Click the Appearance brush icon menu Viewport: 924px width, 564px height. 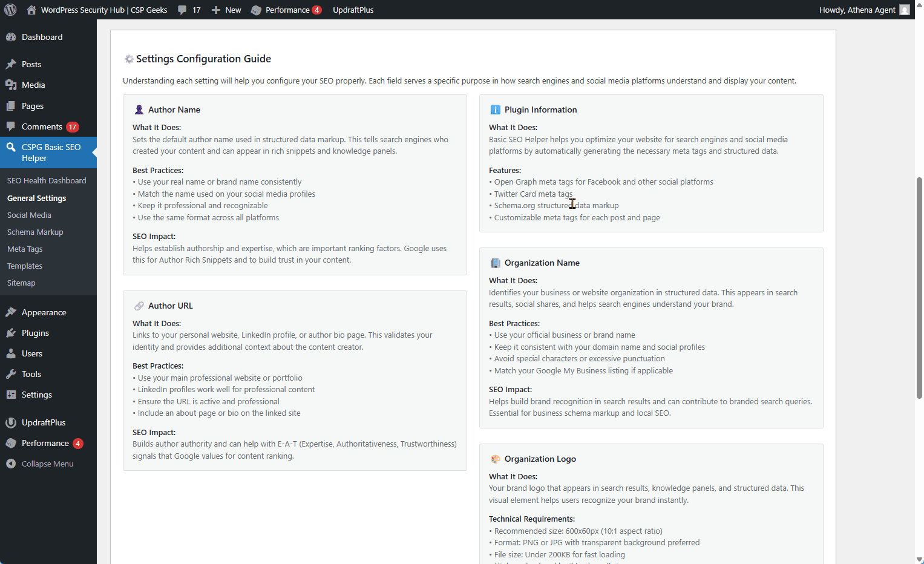point(11,312)
